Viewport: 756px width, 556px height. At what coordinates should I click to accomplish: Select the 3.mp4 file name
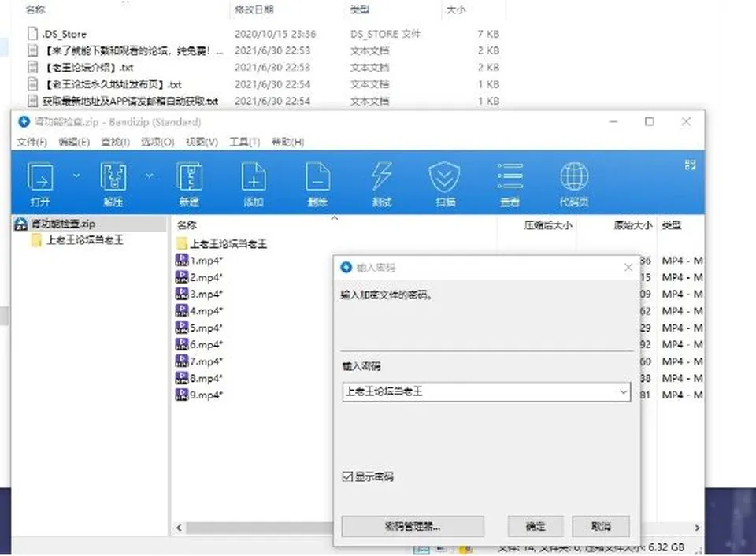(x=206, y=295)
